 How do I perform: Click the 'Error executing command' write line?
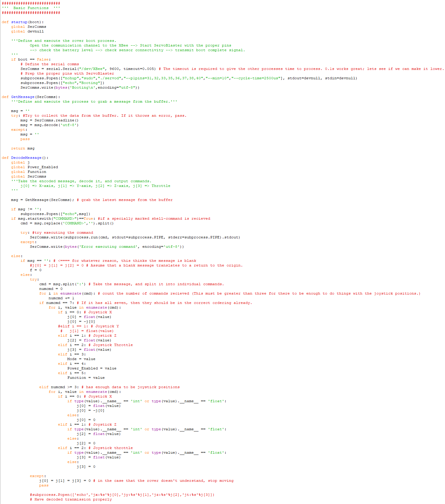point(107,247)
